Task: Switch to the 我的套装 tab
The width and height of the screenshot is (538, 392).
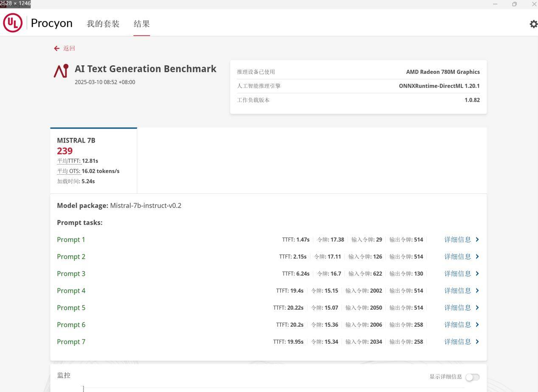Action: 103,24
